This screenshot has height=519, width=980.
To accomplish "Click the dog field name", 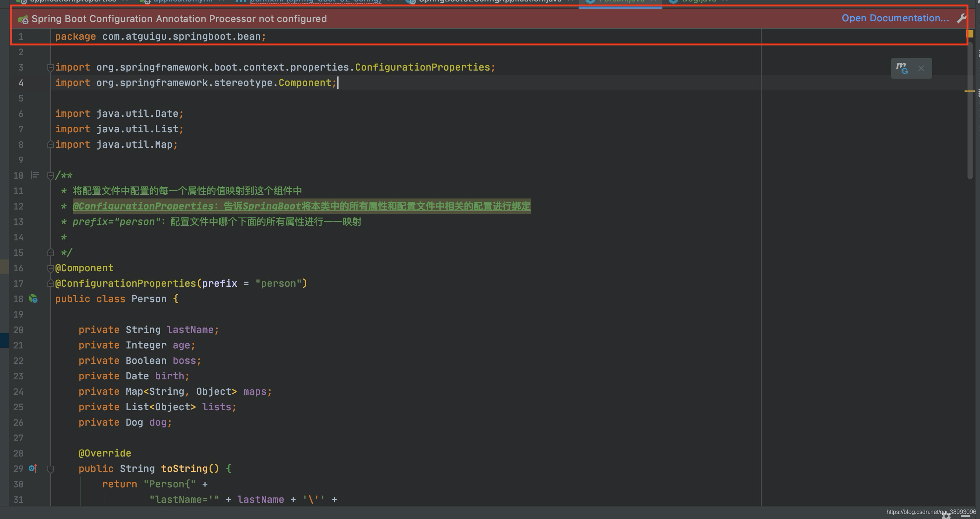I will (157, 422).
